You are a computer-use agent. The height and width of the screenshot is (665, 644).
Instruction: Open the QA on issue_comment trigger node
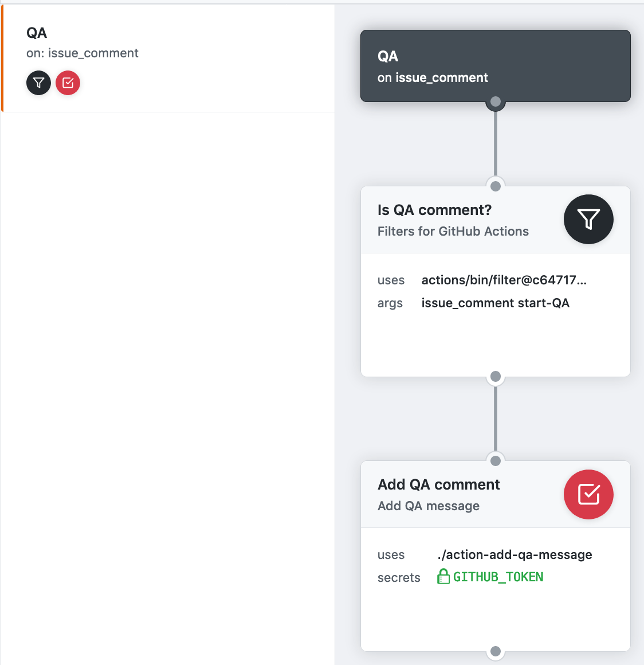coord(495,65)
